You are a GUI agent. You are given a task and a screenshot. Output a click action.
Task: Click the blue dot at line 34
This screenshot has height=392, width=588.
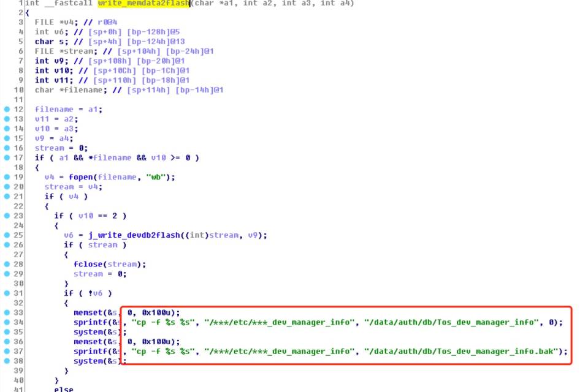click(x=7, y=322)
